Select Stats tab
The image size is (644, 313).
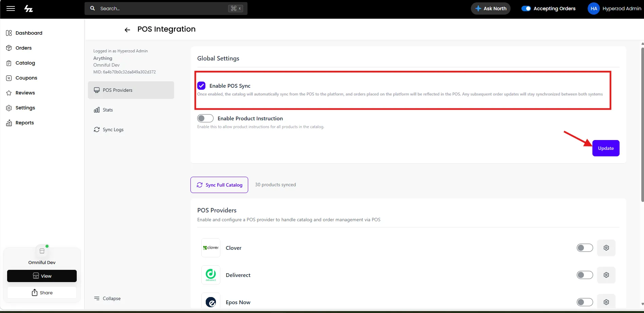point(131,110)
